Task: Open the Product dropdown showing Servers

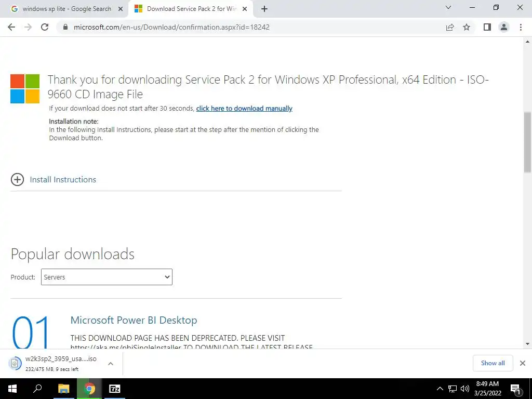Action: 107,277
